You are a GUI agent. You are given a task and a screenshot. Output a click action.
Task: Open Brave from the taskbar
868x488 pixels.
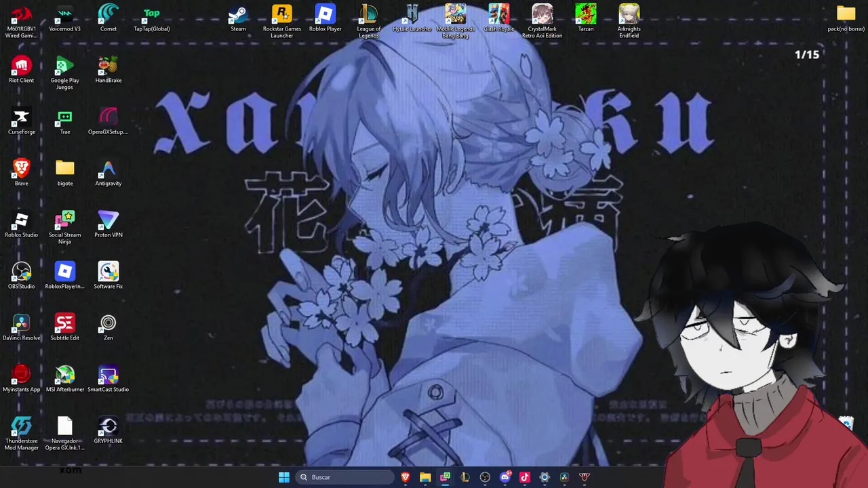point(406,477)
